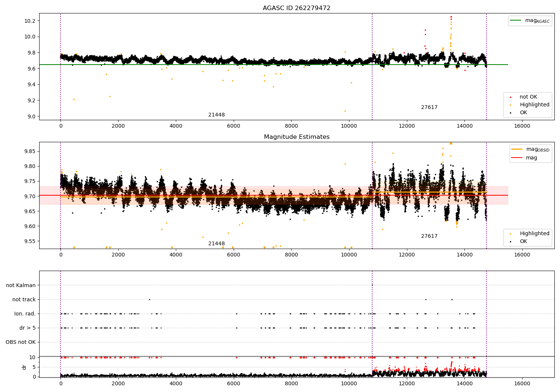
Task: Click the 'not track' row label
Action: click(24, 300)
